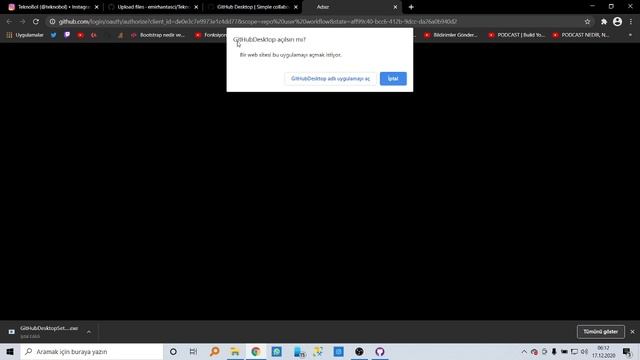The height and width of the screenshot is (360, 640).
Task: Show hidden system tray icons
Action: pyautogui.click(x=524, y=351)
